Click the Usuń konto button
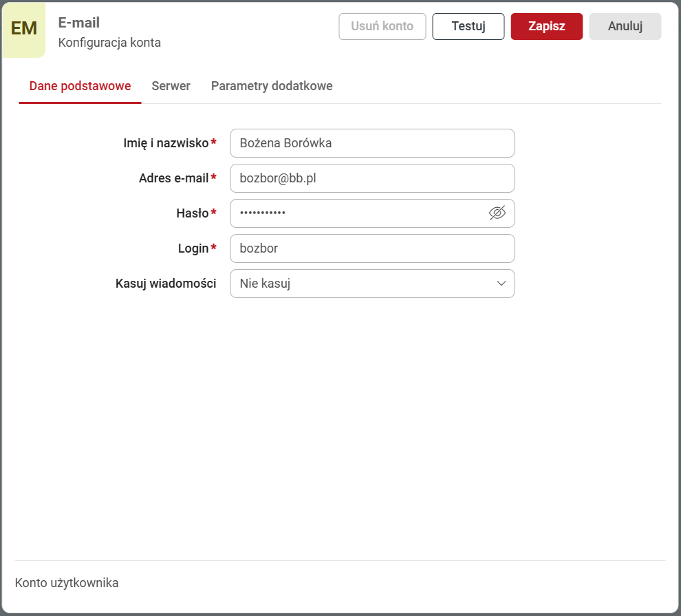Image resolution: width=681 pixels, height=616 pixels. pos(382,27)
